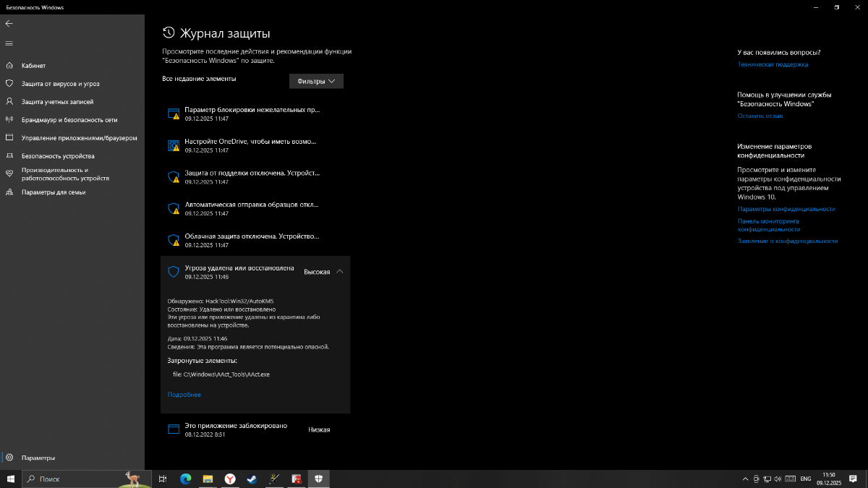868x488 pixels.
Task: Select detected threat name HackTool:Win32/AutoKMS
Action: click(239, 301)
